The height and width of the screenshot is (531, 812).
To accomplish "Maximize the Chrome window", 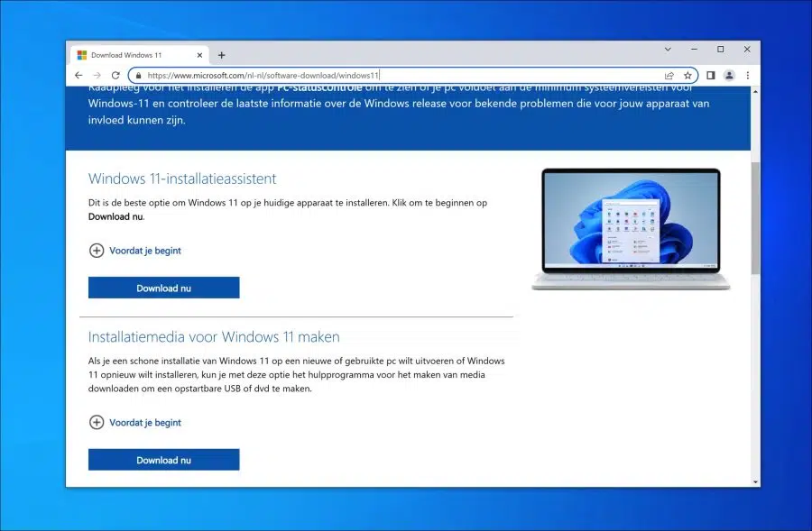I will [x=720, y=50].
